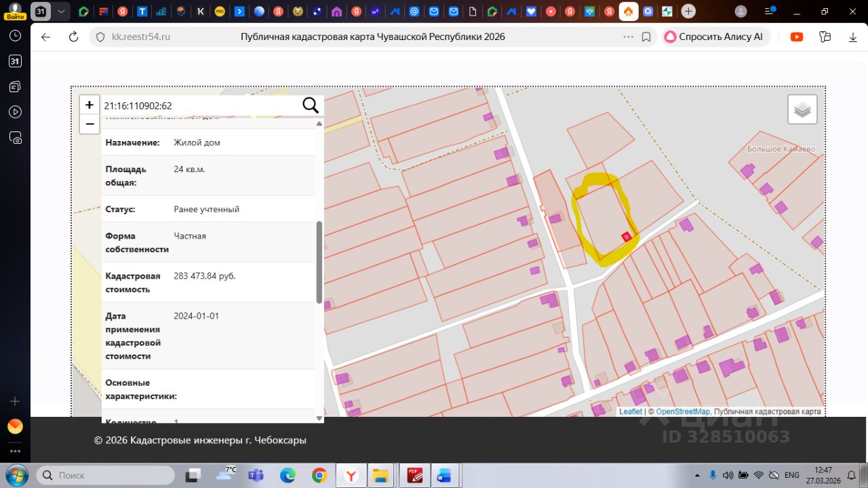Open the network Wi-Fi tray icon
Viewport: 868px width, 488px height.
point(759,475)
